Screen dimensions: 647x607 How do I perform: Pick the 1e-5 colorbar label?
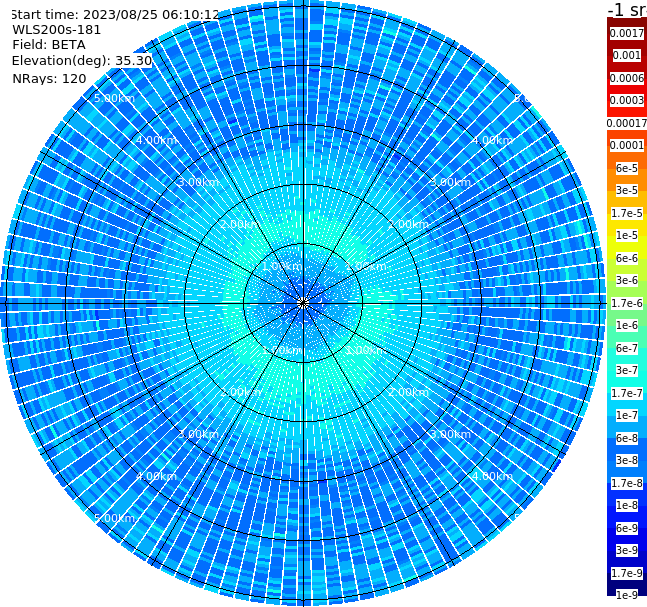627,235
